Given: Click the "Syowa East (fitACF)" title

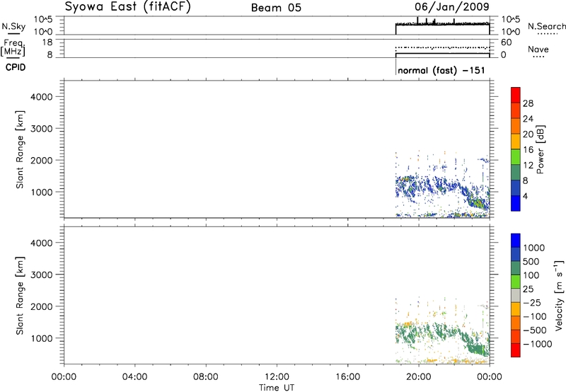Looking at the screenshot, I should tap(128, 7).
